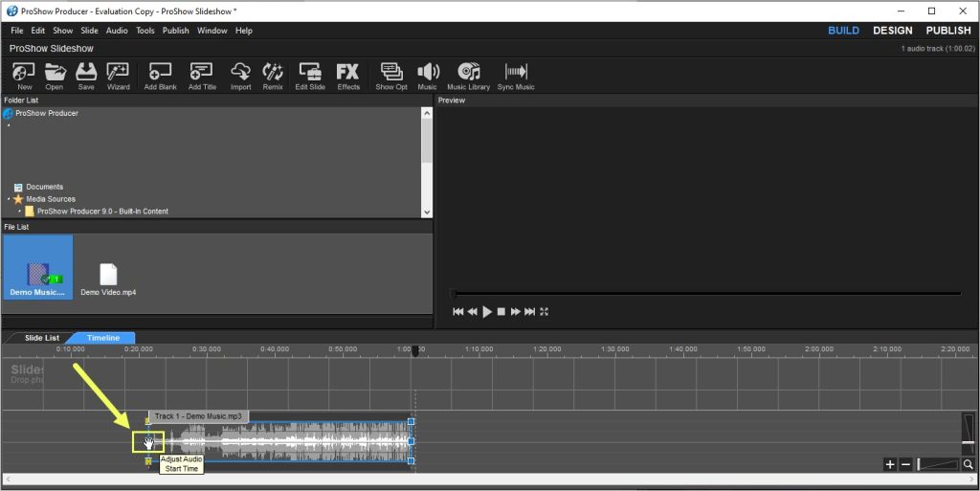The image size is (980, 491).
Task: Toggle full screen preview
Action: click(x=545, y=312)
